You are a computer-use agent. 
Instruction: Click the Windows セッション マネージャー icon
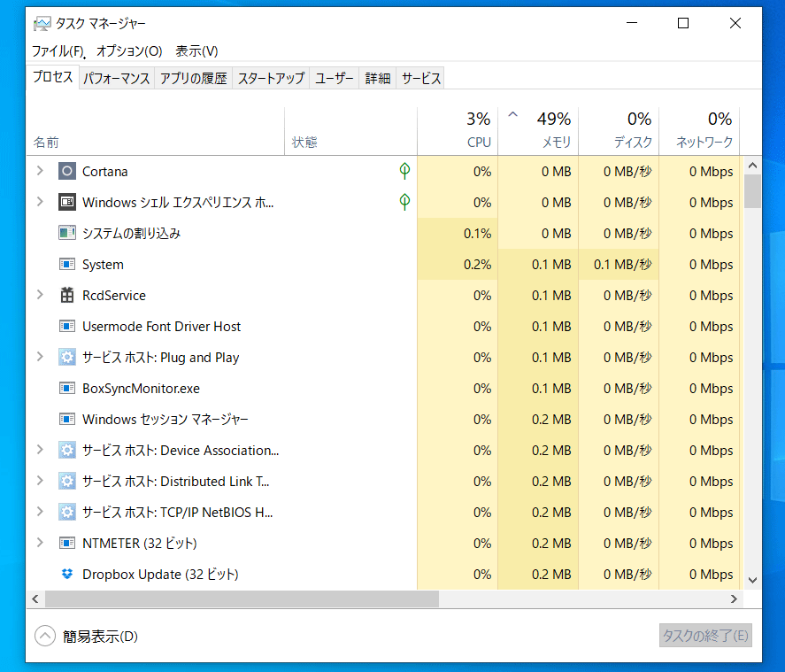click(67, 420)
